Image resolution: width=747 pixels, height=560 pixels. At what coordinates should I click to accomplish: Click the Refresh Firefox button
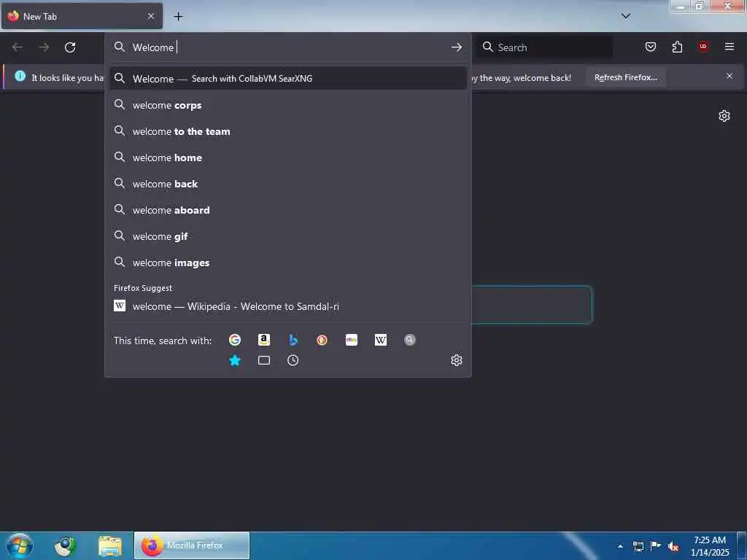pos(625,77)
